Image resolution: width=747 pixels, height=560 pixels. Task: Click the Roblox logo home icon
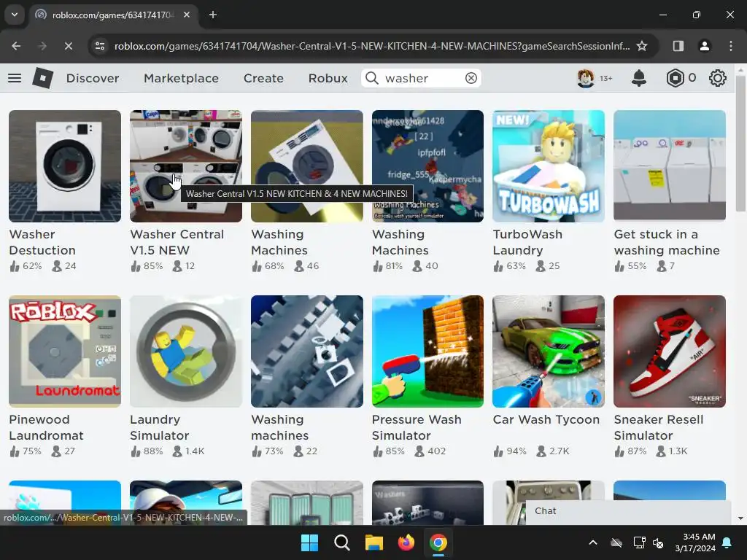[42, 78]
